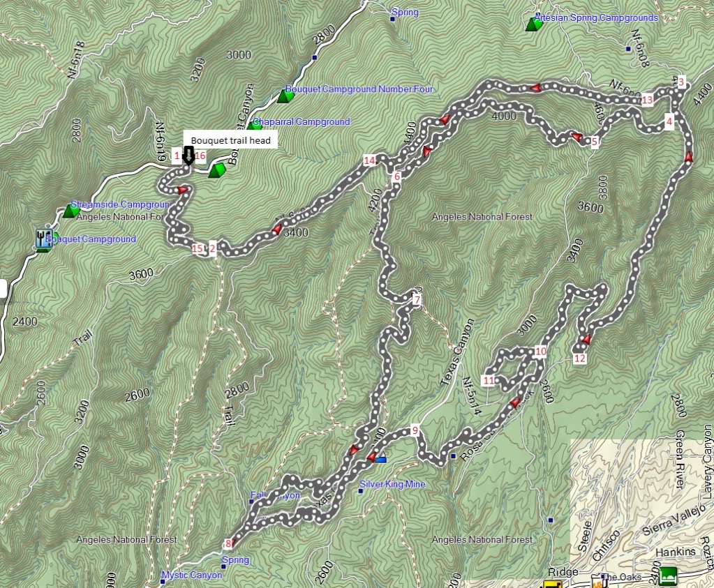
Task: Click the Silver King Mine point marker
Action: pyautogui.click(x=361, y=491)
